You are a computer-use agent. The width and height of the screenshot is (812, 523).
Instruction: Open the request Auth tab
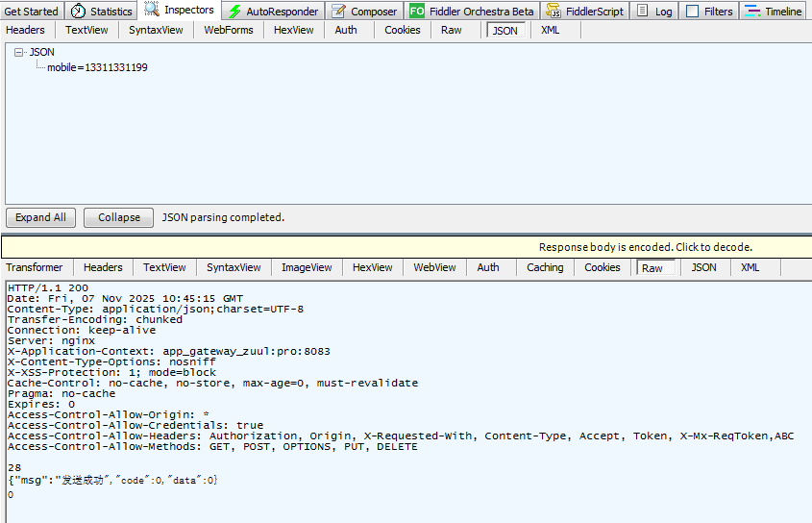coord(346,30)
